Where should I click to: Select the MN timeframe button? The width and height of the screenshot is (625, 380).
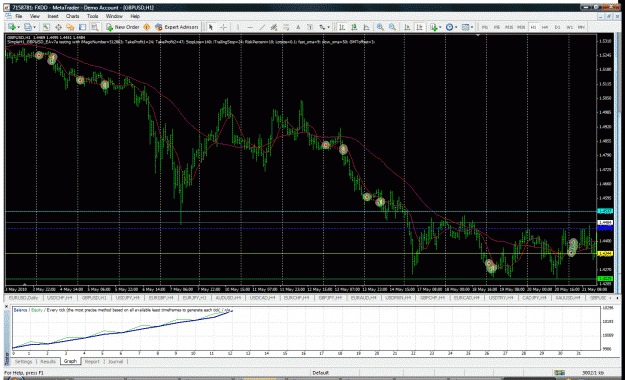(x=581, y=27)
